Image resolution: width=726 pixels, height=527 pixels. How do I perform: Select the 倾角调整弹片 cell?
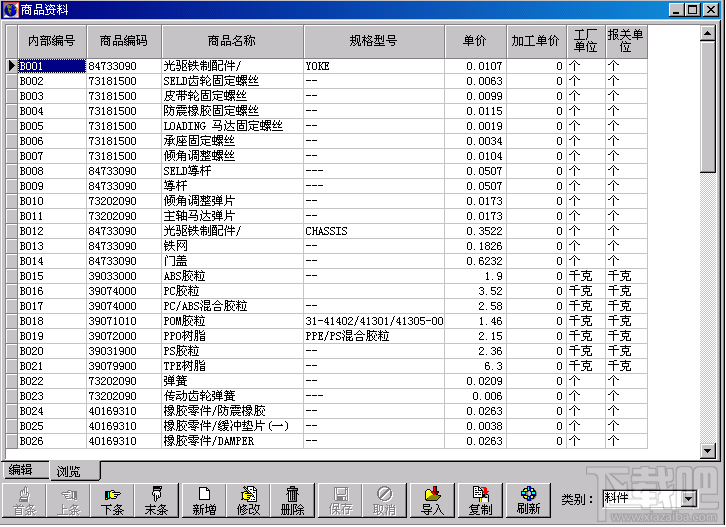point(232,201)
